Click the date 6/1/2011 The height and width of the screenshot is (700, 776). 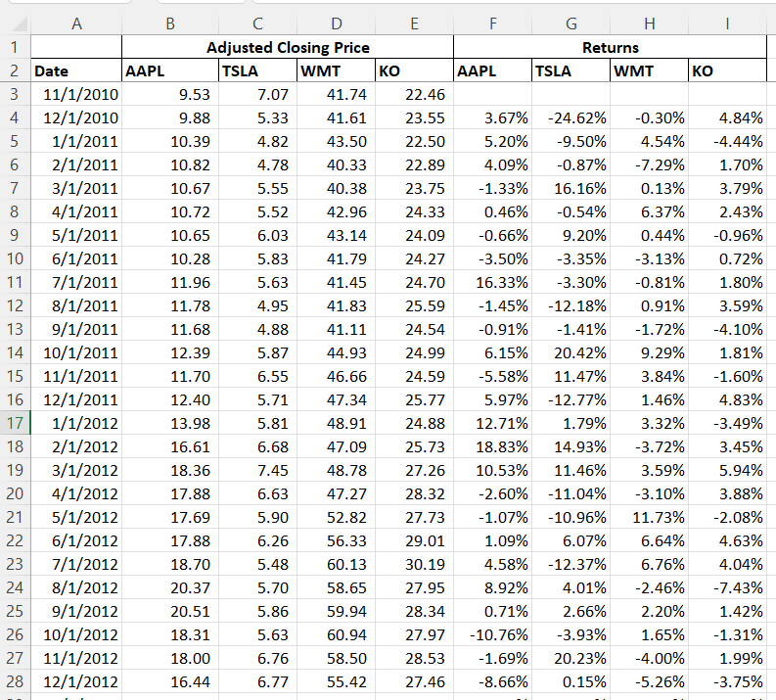[x=76, y=258]
